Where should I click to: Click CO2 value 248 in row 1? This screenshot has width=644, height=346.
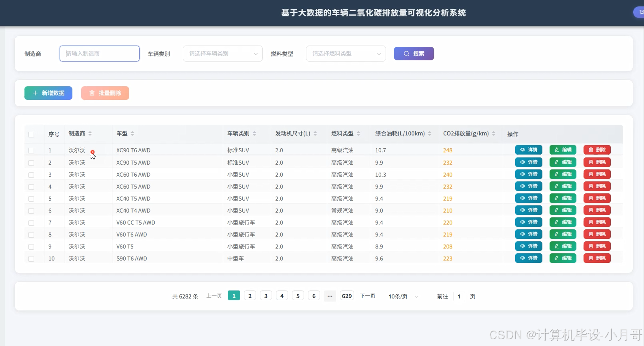pos(448,150)
